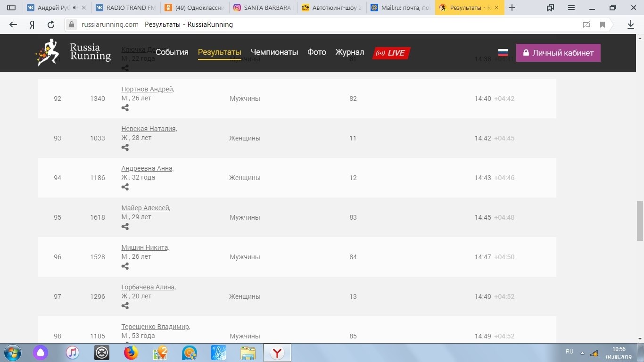
Task: Share Мишин Никита's result via share icon
Action: (125, 266)
